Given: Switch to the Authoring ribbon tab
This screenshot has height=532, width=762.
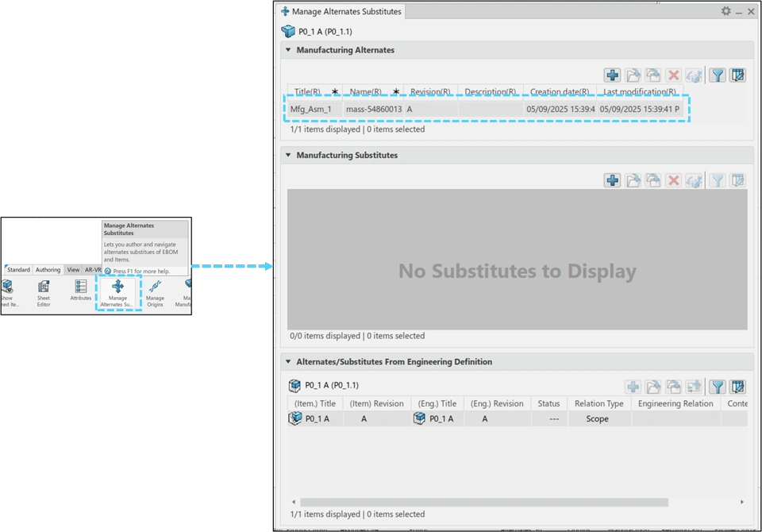Looking at the screenshot, I should coord(48,269).
